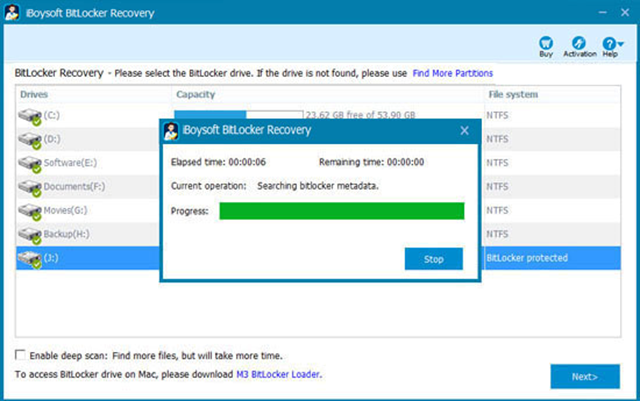
Task: Click the Elapsed time value
Action: [x=247, y=162]
